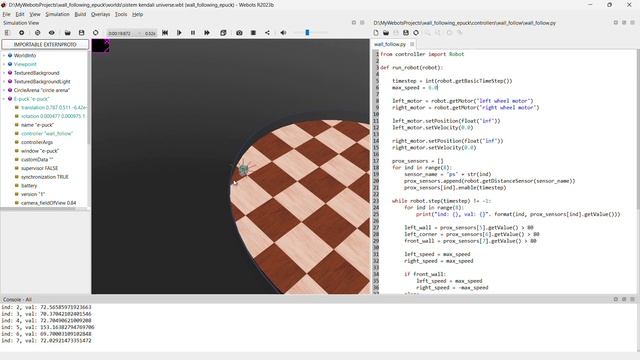Open the Build menu

(80, 14)
